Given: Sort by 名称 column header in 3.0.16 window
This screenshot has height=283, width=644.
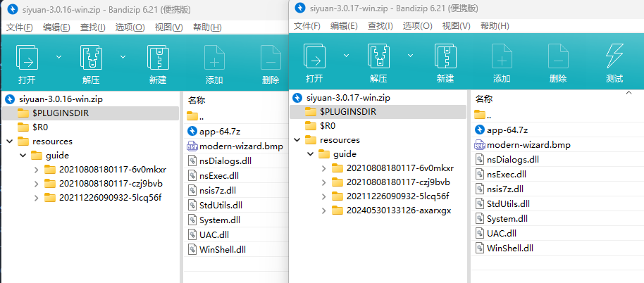Looking at the screenshot, I should coord(197,101).
